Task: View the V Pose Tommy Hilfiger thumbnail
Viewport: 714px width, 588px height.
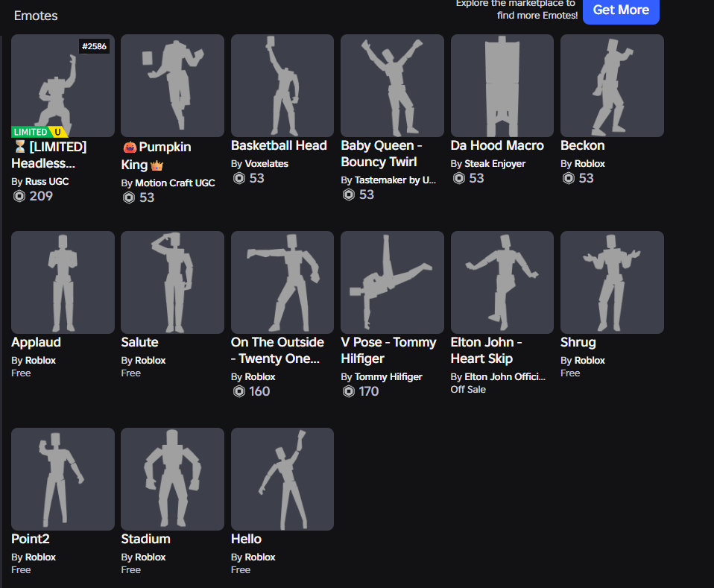Action: 392,282
